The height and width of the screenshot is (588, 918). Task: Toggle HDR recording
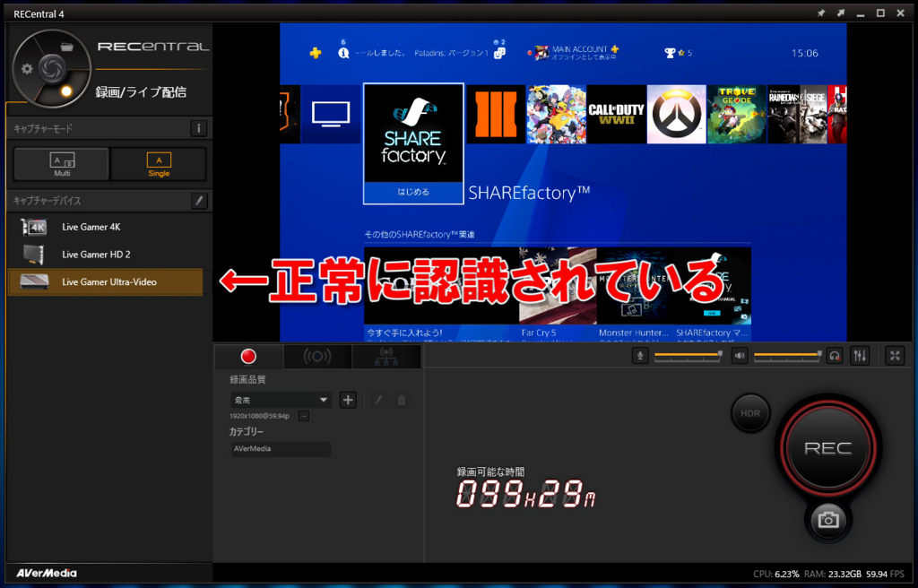click(750, 412)
